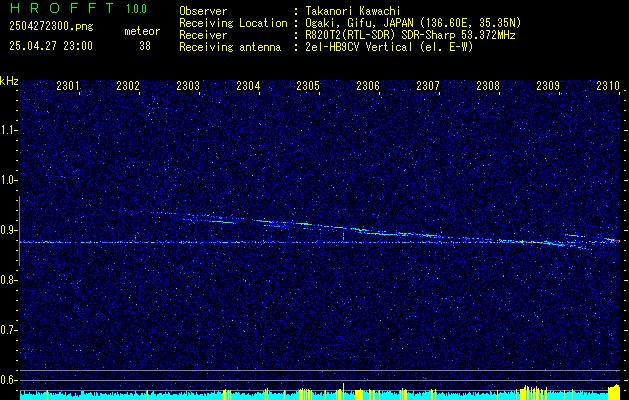Click the 0.7 frequency axis label

click(8, 330)
